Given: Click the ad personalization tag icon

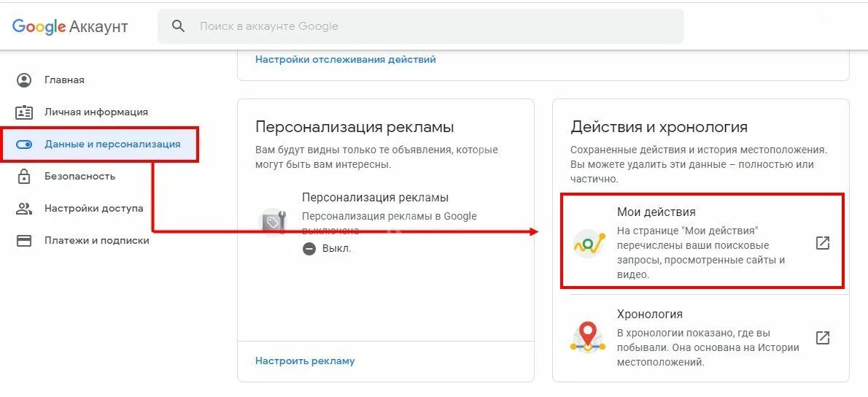Looking at the screenshot, I should 274,222.
